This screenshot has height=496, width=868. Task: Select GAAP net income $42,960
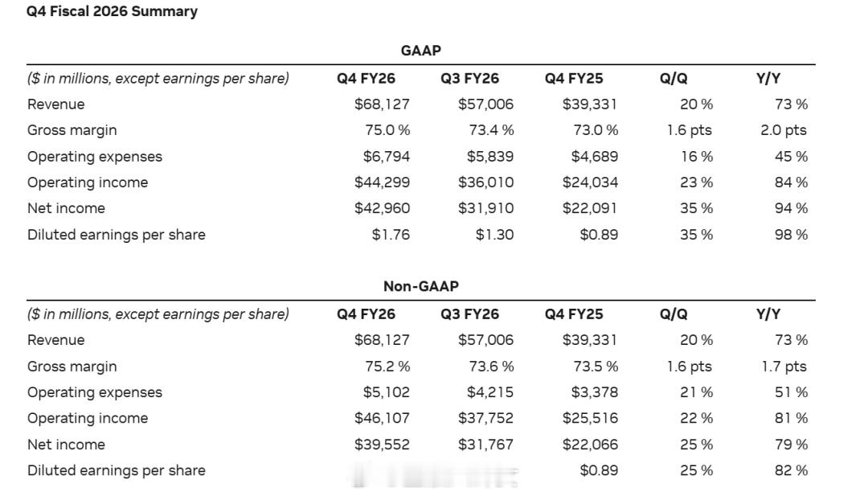coord(382,208)
